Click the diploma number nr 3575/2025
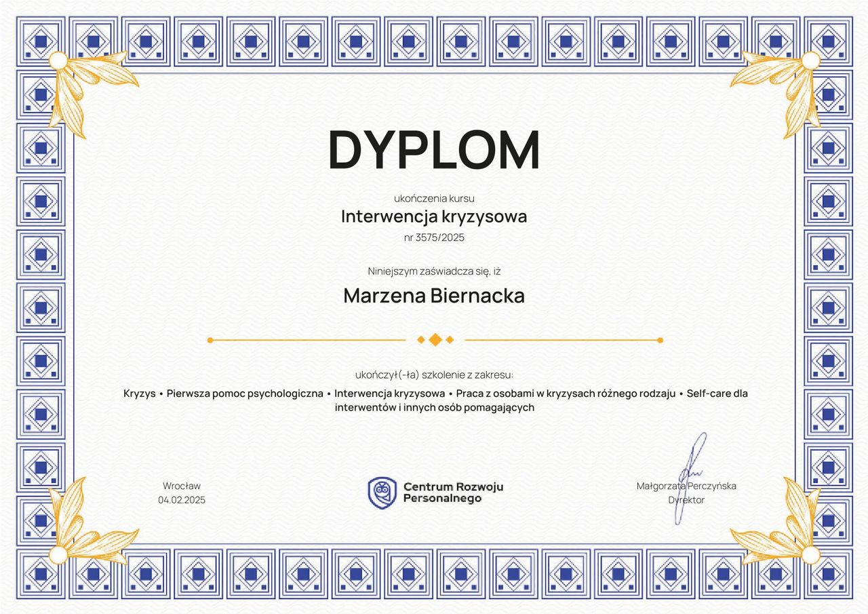Image resolution: width=868 pixels, height=614 pixels. [x=434, y=237]
